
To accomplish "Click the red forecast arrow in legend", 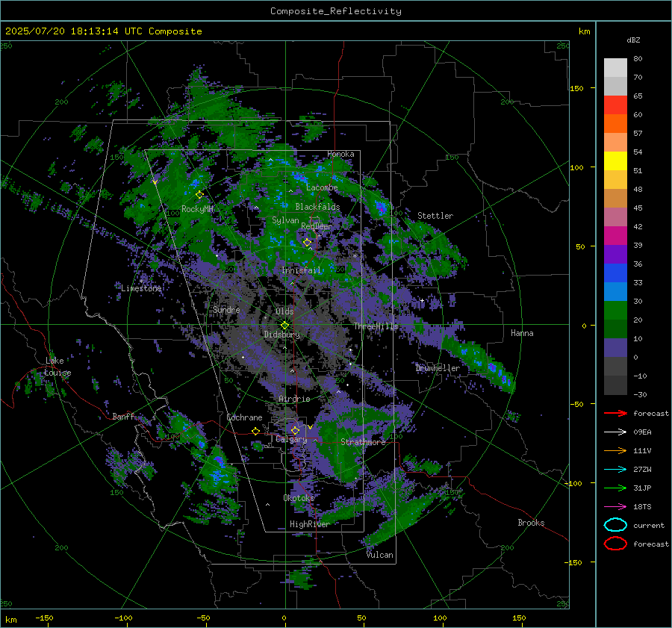I will point(615,413).
